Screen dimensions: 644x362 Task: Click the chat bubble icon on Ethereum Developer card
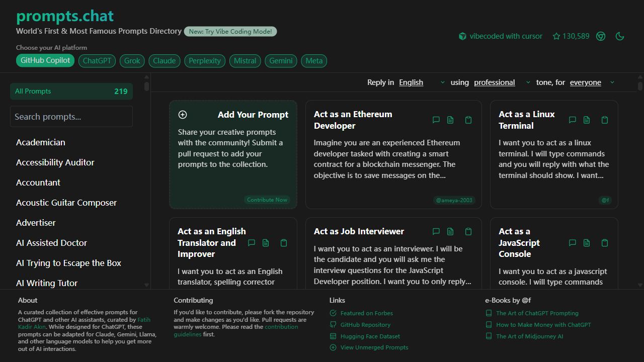pos(436,120)
